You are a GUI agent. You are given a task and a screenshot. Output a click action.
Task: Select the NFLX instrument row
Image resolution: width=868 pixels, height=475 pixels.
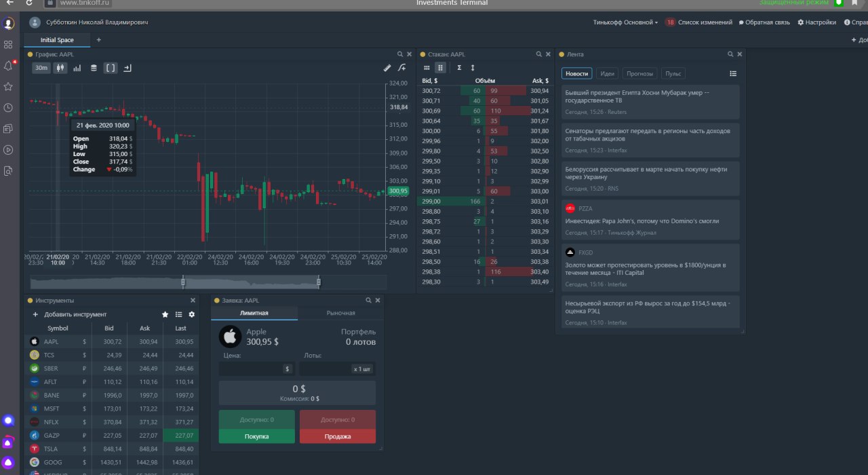point(113,422)
